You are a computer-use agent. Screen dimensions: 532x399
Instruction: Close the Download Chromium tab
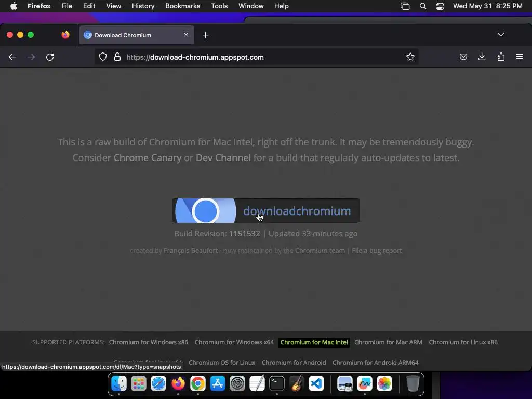click(x=186, y=35)
